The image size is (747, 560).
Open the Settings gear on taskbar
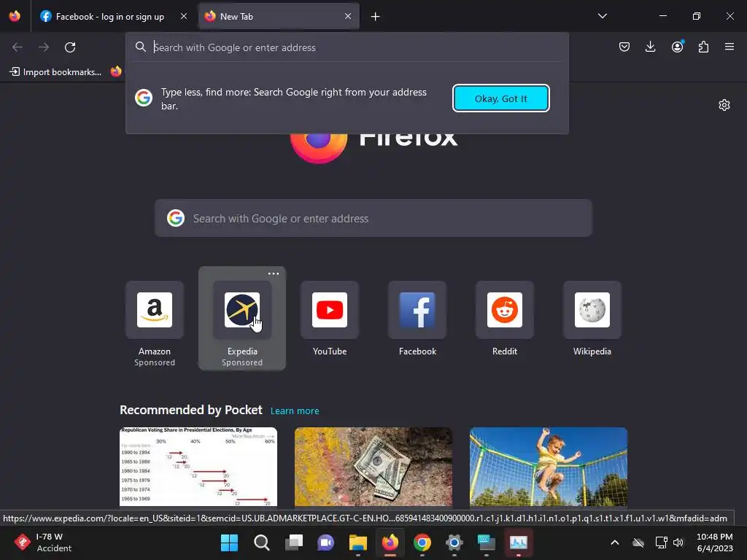(454, 542)
